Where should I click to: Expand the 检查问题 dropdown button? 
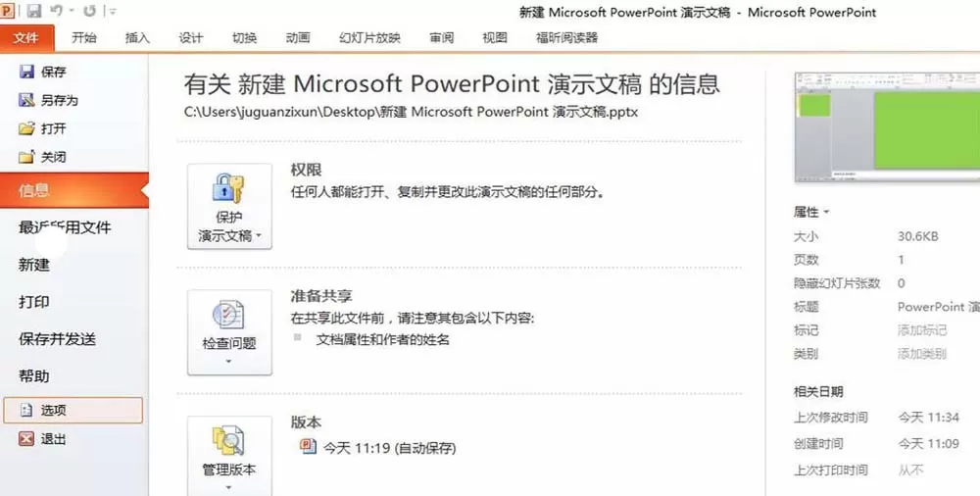click(x=229, y=332)
